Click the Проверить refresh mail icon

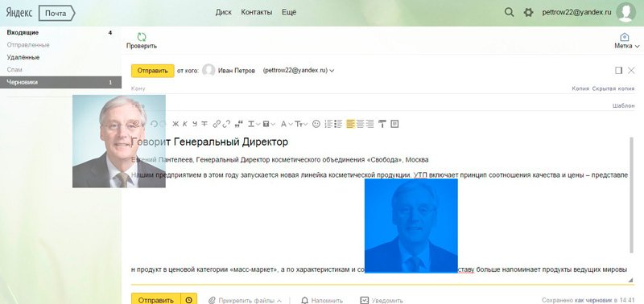coord(142,37)
